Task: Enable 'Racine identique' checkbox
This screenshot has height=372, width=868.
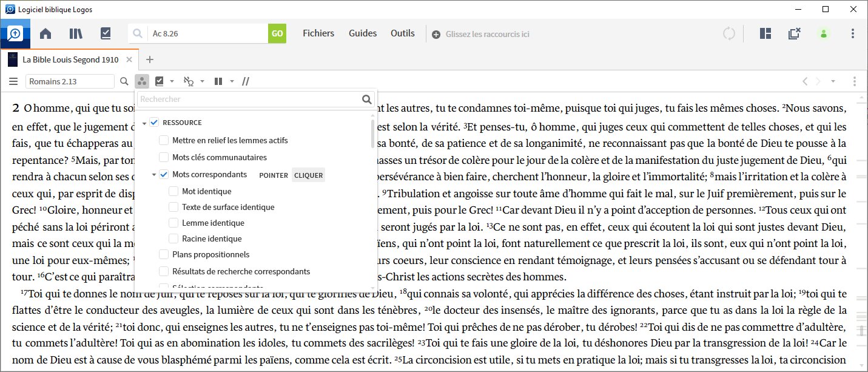Action: click(173, 238)
